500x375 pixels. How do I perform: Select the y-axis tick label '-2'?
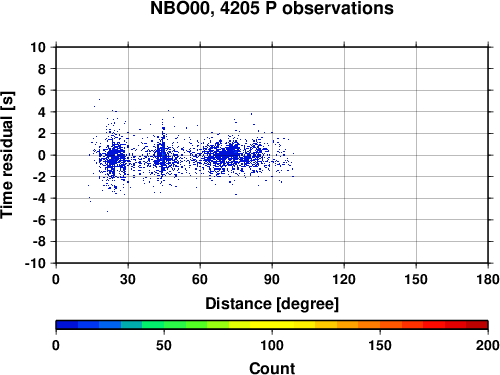(x=39, y=177)
